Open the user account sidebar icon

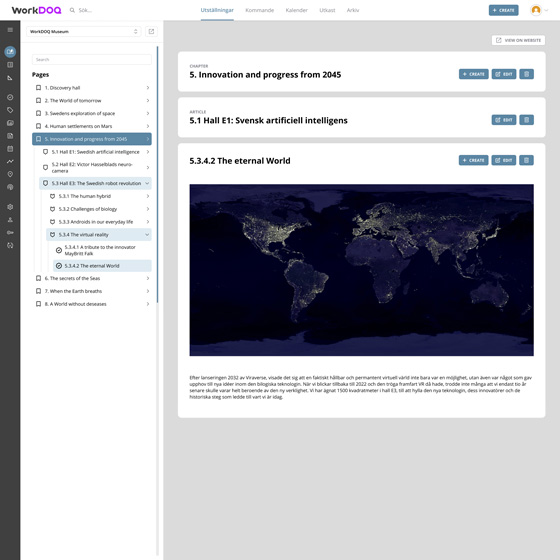(10, 220)
